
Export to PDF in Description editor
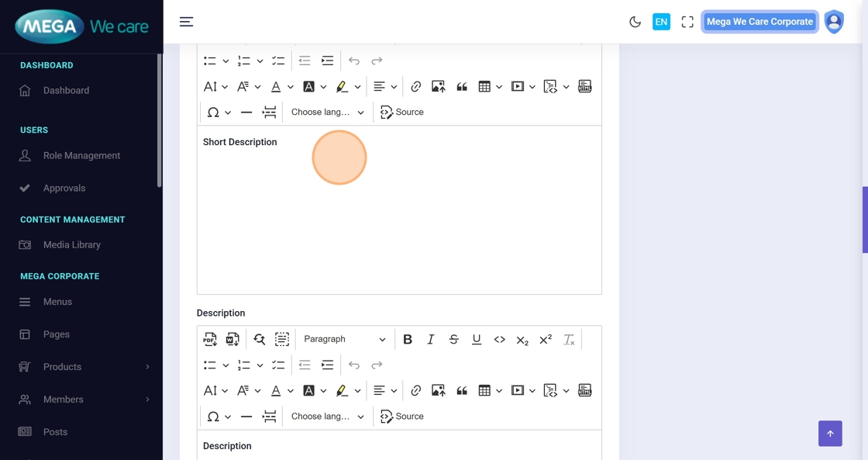click(x=210, y=339)
